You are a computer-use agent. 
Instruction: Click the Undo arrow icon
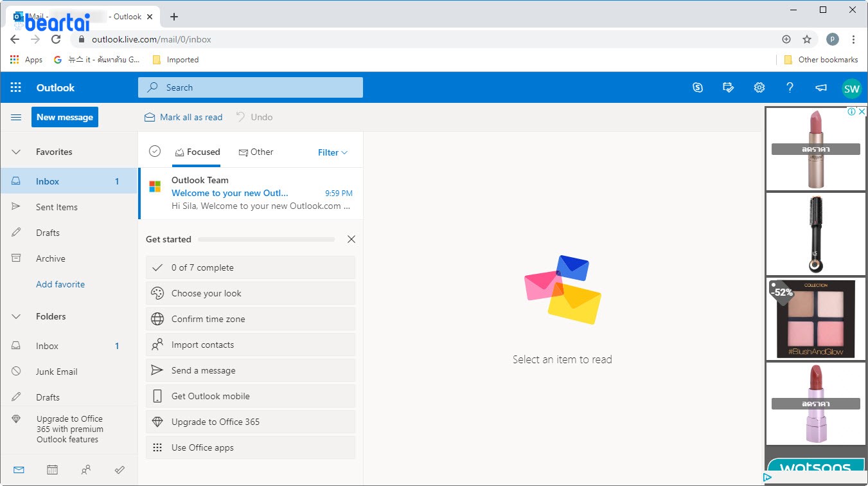coord(240,117)
